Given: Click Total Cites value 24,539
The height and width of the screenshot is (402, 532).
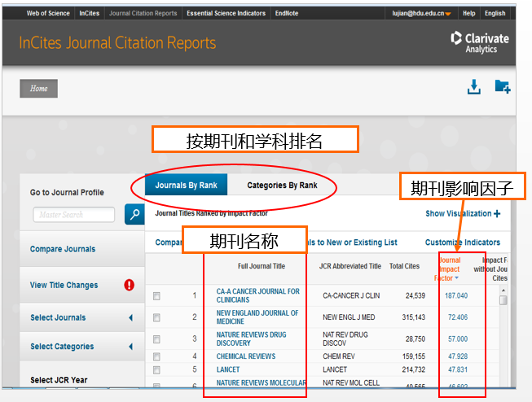Looking at the screenshot, I should [x=415, y=295].
